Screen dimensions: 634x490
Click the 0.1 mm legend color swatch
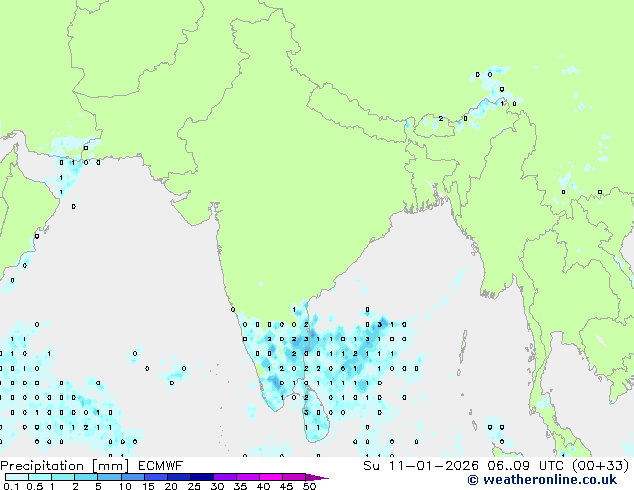pos(17,477)
